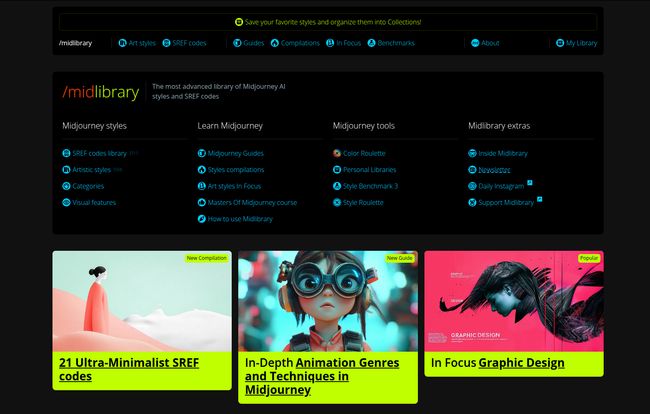Follow the Categories link
The image size is (650, 414).
click(x=88, y=186)
